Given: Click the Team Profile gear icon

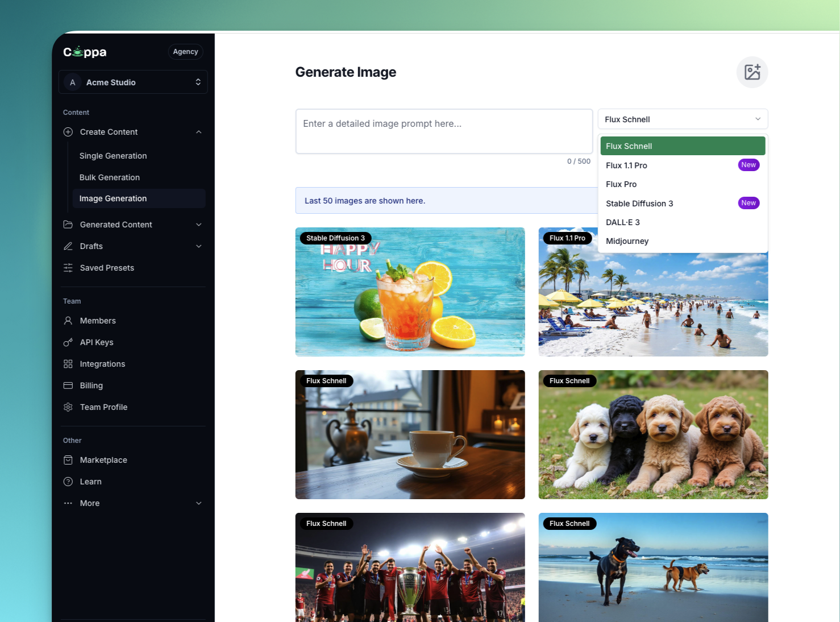Looking at the screenshot, I should (x=68, y=407).
